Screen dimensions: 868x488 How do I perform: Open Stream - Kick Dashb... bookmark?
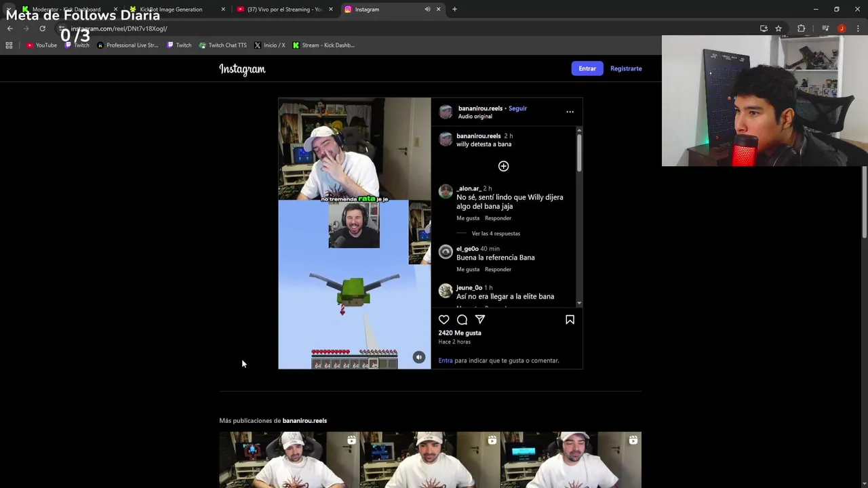[323, 45]
